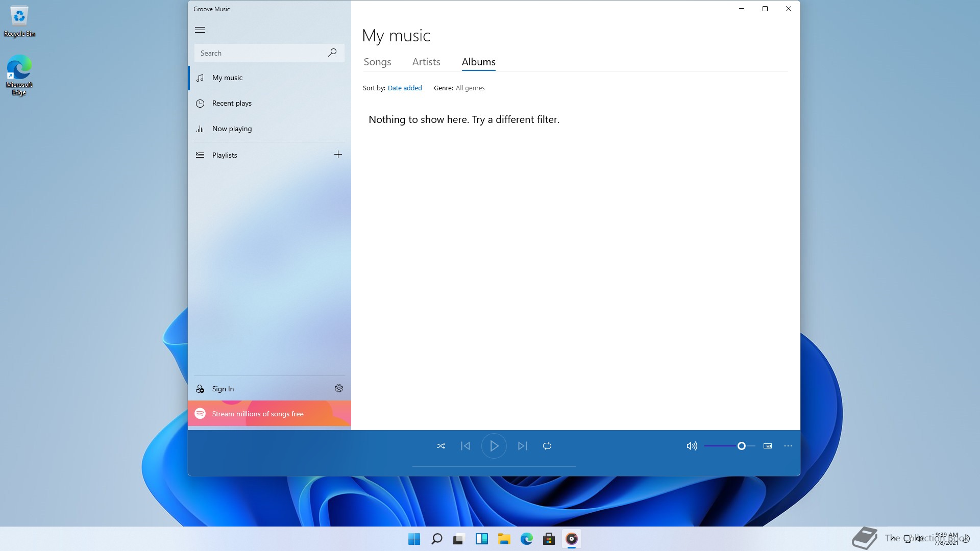Open Groove settings gear
The height and width of the screenshot is (551, 980).
click(339, 388)
